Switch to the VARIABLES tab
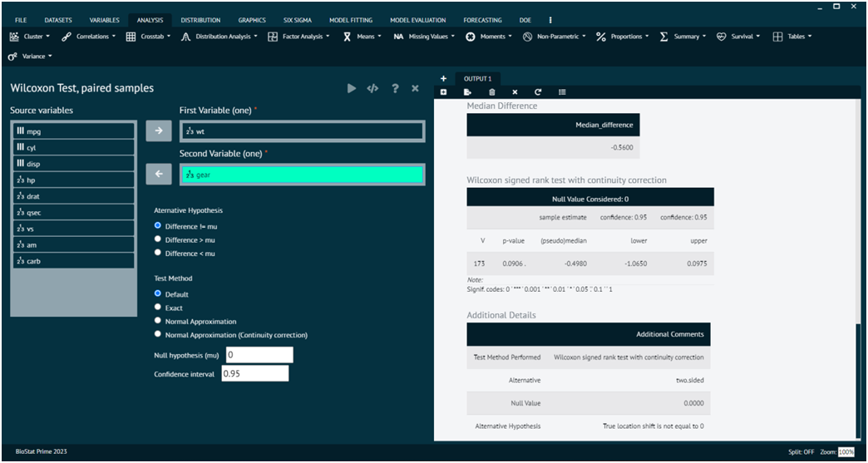 (104, 21)
